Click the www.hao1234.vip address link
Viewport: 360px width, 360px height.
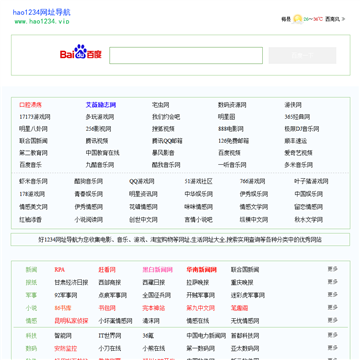tap(42, 21)
